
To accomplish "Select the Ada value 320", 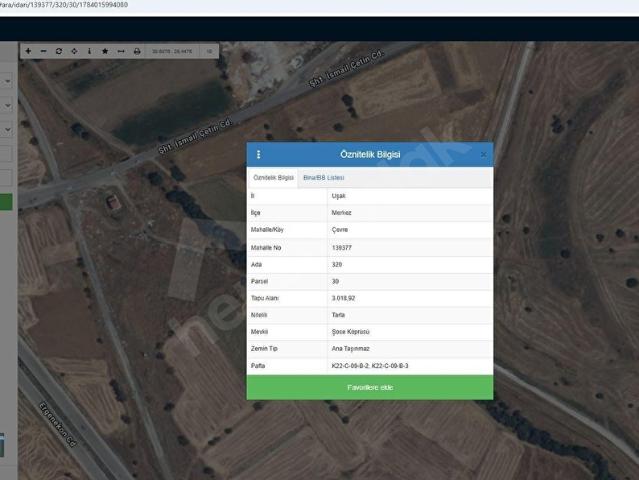I will coord(337,264).
